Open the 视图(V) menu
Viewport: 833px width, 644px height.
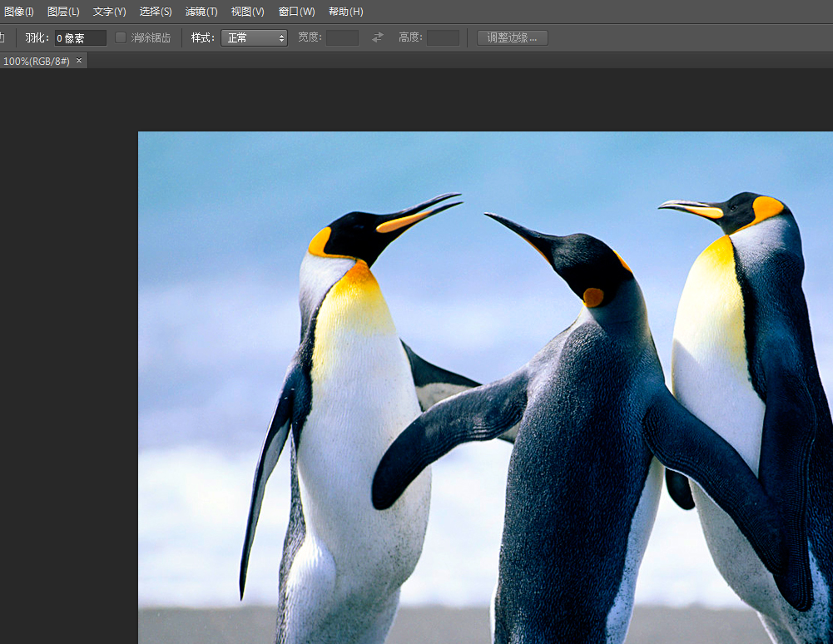pos(247,12)
